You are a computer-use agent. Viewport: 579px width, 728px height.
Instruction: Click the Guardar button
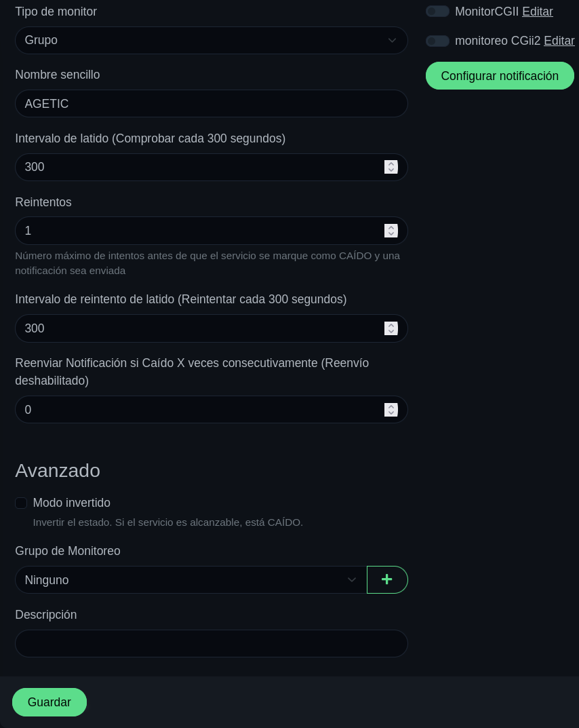point(49,702)
